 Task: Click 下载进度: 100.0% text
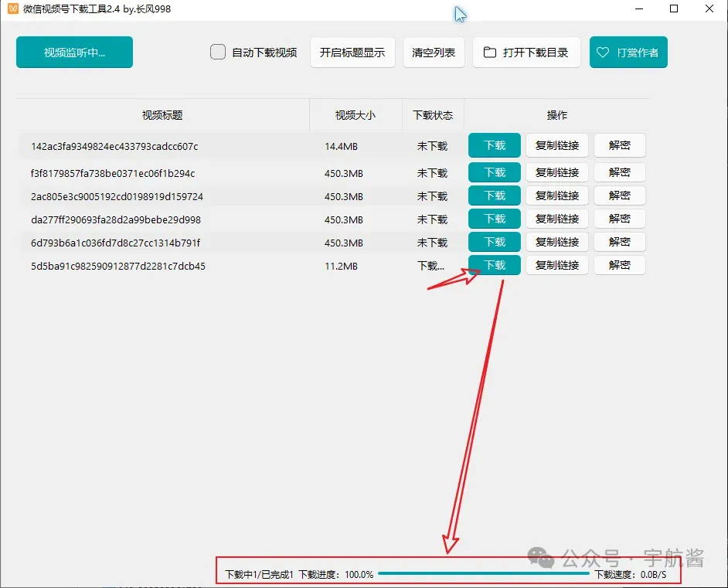pos(336,575)
